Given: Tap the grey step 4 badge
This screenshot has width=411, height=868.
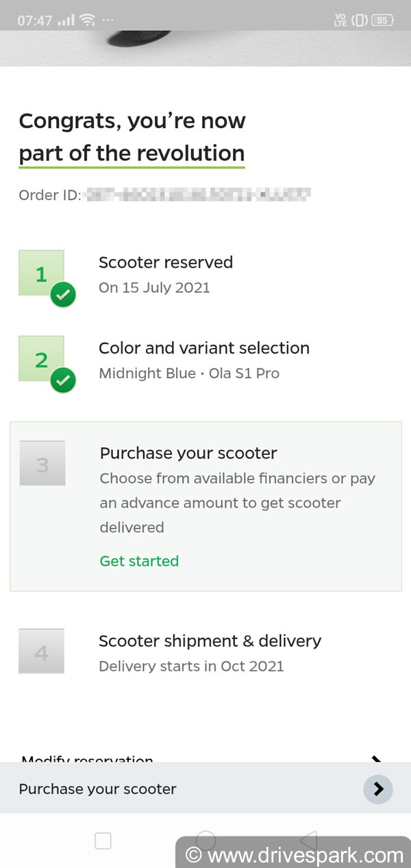Looking at the screenshot, I should (41, 652).
